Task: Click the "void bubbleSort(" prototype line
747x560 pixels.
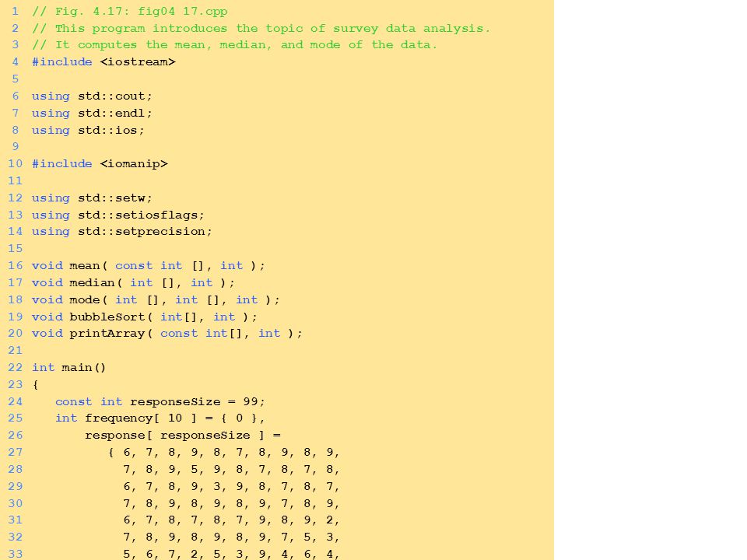Action: click(145, 317)
